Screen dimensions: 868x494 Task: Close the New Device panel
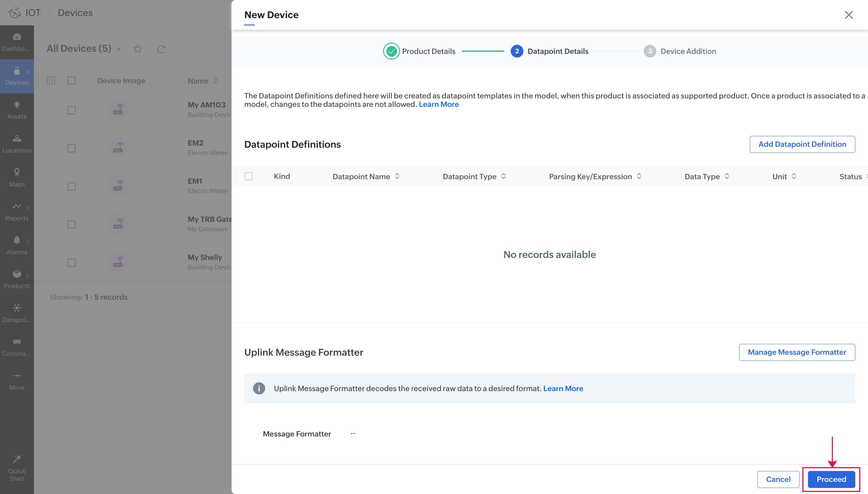coord(848,15)
